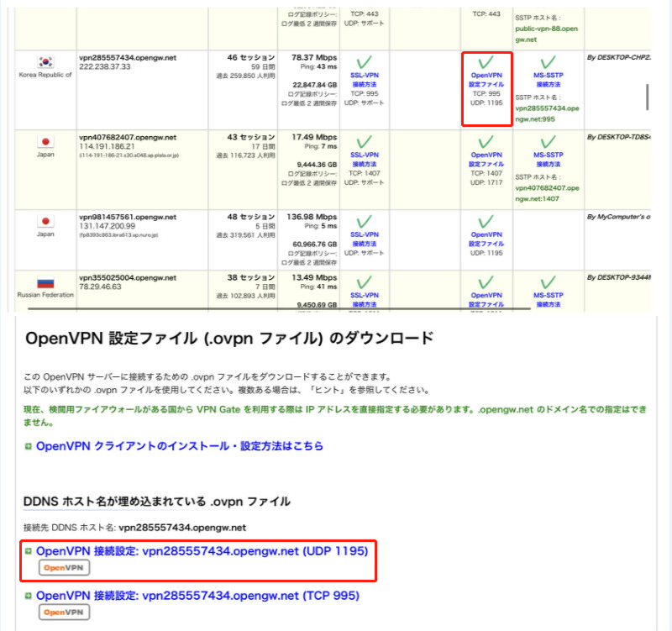Select hostname vpn355025004.opengw.net
672x631 pixels.
tap(128, 278)
